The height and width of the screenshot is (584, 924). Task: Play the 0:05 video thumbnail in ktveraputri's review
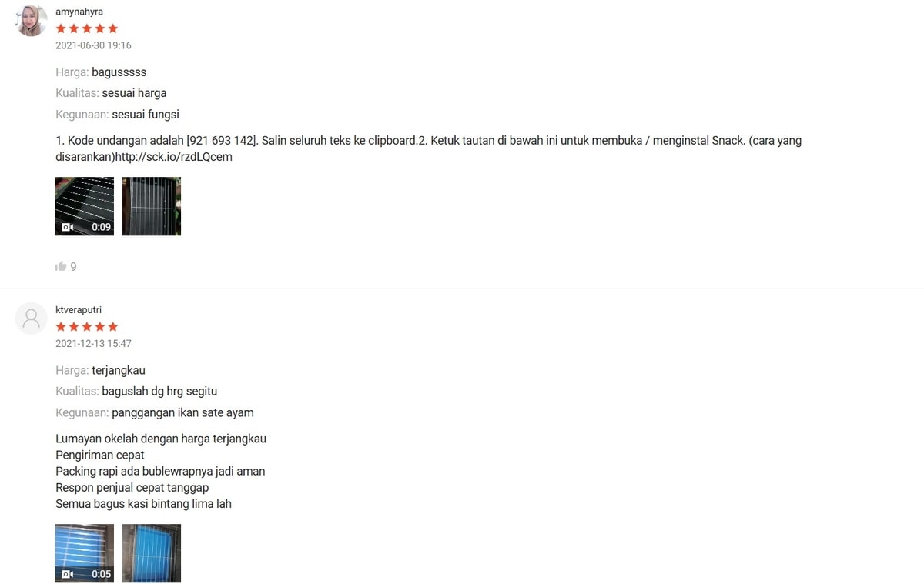coord(85,553)
